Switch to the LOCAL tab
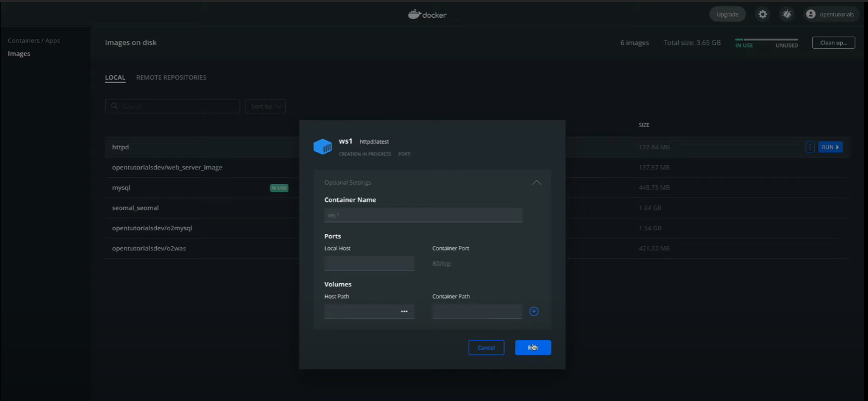The height and width of the screenshot is (401, 868). coord(115,78)
